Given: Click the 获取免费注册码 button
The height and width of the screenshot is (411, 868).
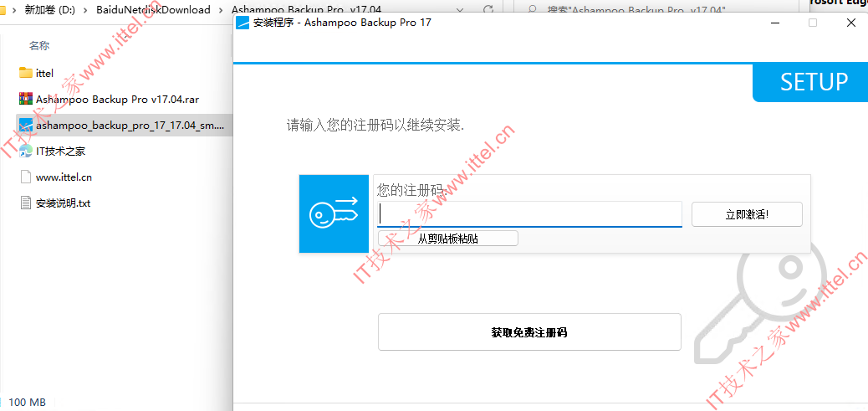Looking at the screenshot, I should (529, 331).
